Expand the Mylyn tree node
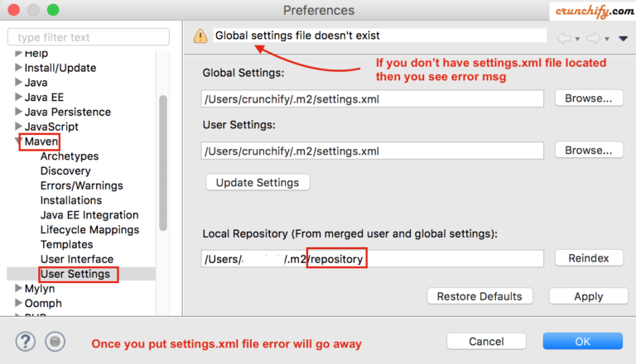The width and height of the screenshot is (636, 364). click(19, 290)
